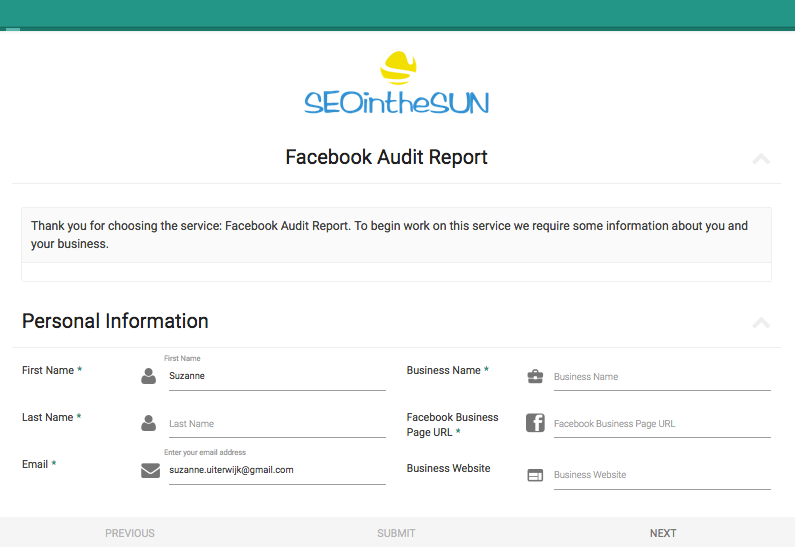The height and width of the screenshot is (547, 795).
Task: Focus the Business Name input field
Action: point(662,377)
